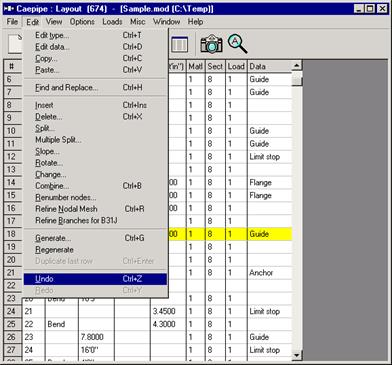Click the list window toolbar icon

pos(180,45)
